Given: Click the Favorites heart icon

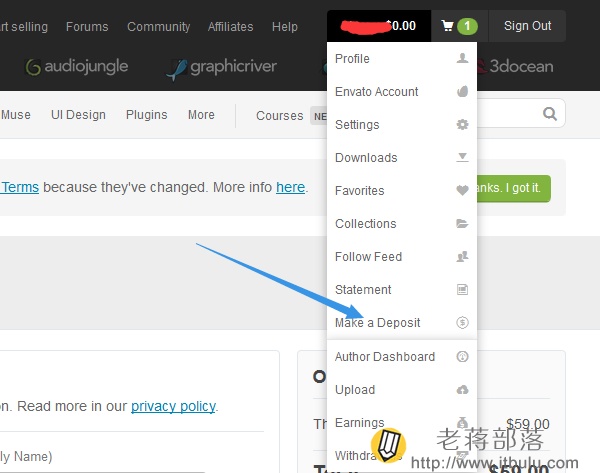Looking at the screenshot, I should pos(462,190).
